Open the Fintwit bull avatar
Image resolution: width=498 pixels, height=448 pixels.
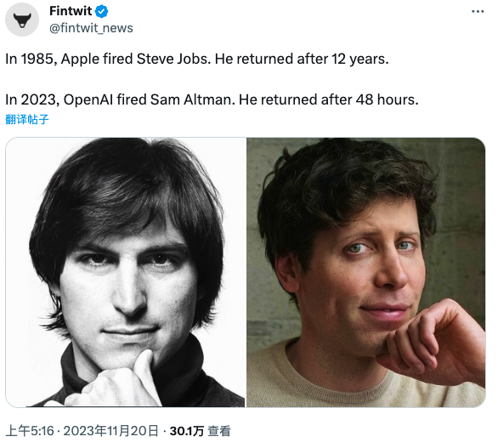click(22, 20)
